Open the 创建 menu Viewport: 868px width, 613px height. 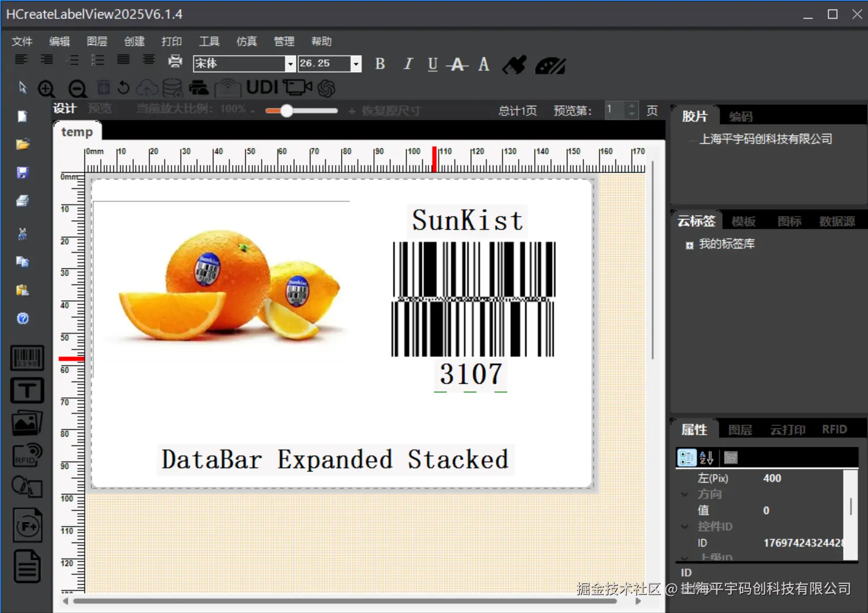[134, 41]
